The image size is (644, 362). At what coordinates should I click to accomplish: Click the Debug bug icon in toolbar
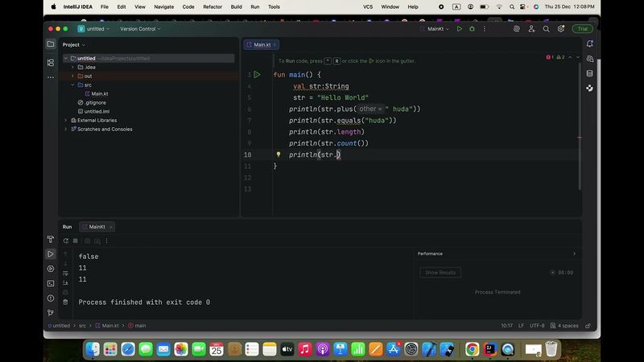coord(471,29)
